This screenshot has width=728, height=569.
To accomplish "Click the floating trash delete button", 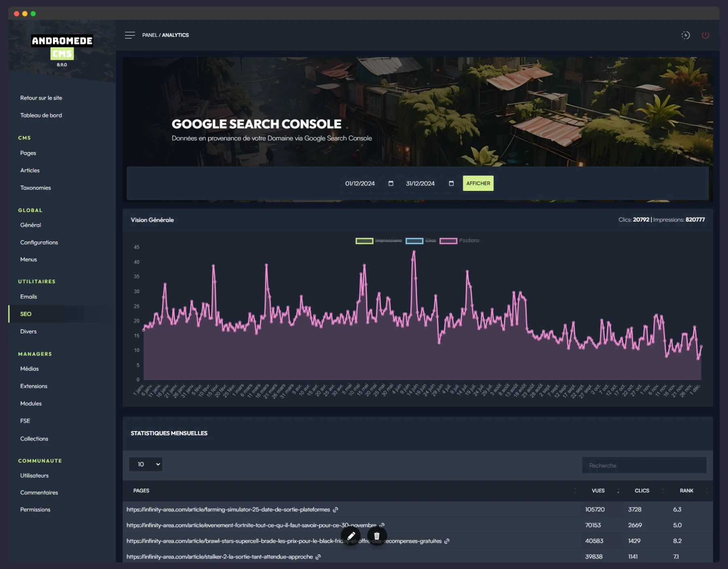I will point(377,536).
